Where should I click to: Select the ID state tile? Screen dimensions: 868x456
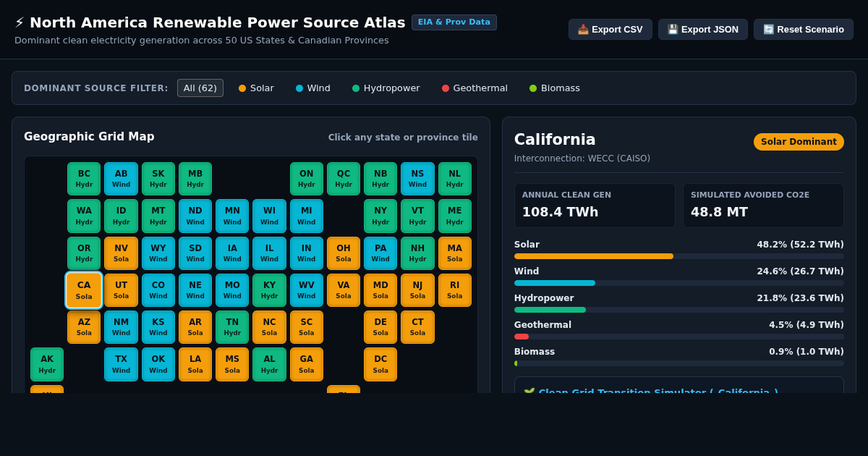tap(121, 216)
